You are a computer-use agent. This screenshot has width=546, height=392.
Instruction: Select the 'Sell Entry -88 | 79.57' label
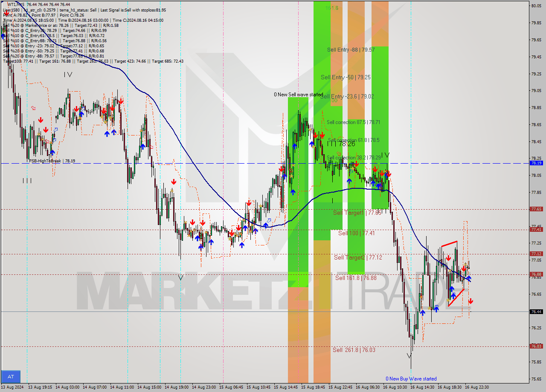(351, 50)
